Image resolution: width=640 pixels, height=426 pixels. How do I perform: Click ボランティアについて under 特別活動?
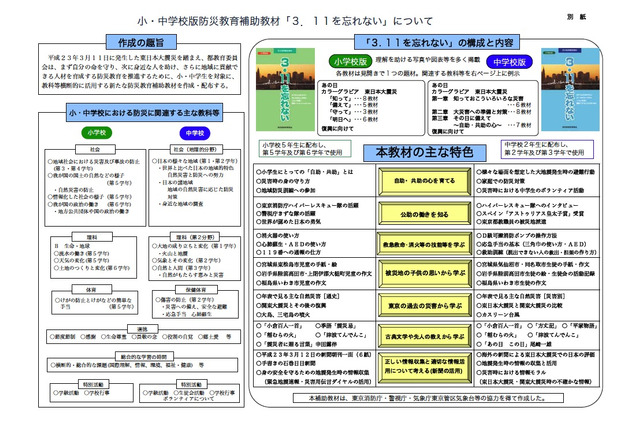pos(188,398)
